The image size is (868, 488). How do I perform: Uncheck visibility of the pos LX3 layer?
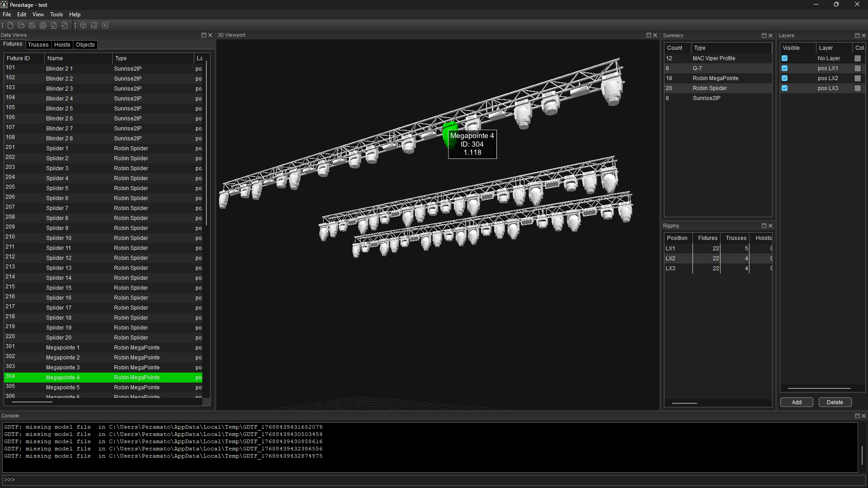pyautogui.click(x=785, y=88)
